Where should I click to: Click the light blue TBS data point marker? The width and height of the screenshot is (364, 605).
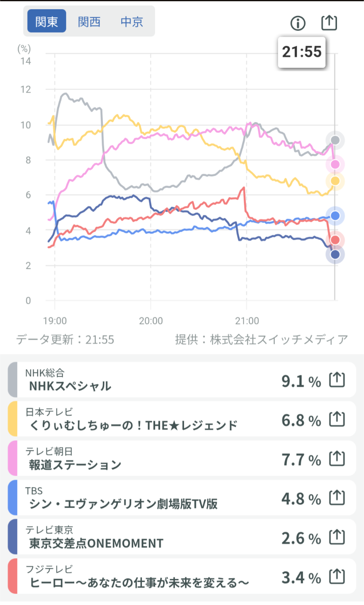[x=335, y=216]
